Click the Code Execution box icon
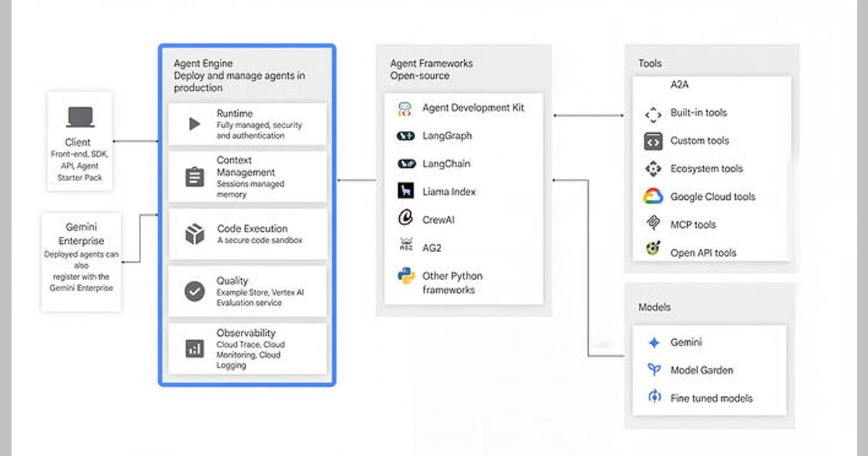868x456 pixels. 194,235
